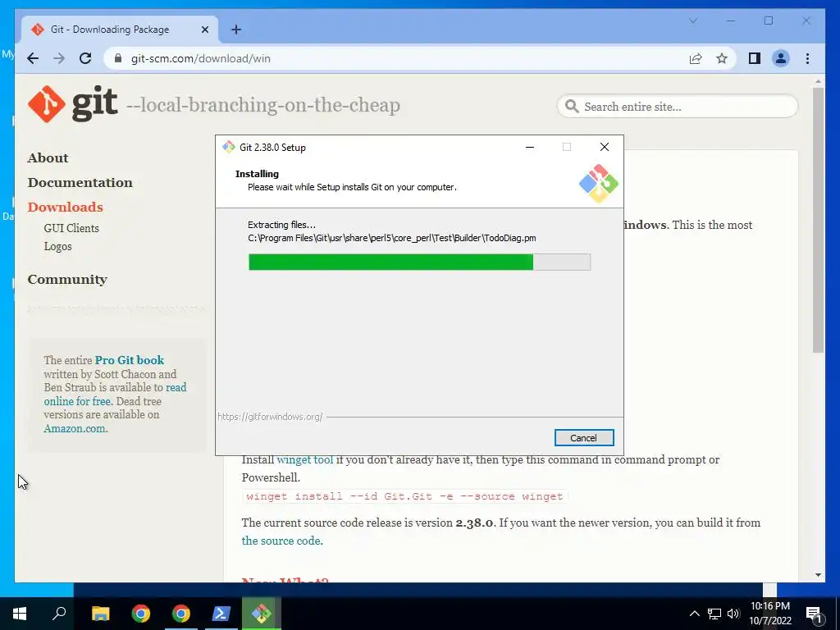Viewport: 840px width, 630px height.
Task: Open the Logos page
Action: [58, 246]
